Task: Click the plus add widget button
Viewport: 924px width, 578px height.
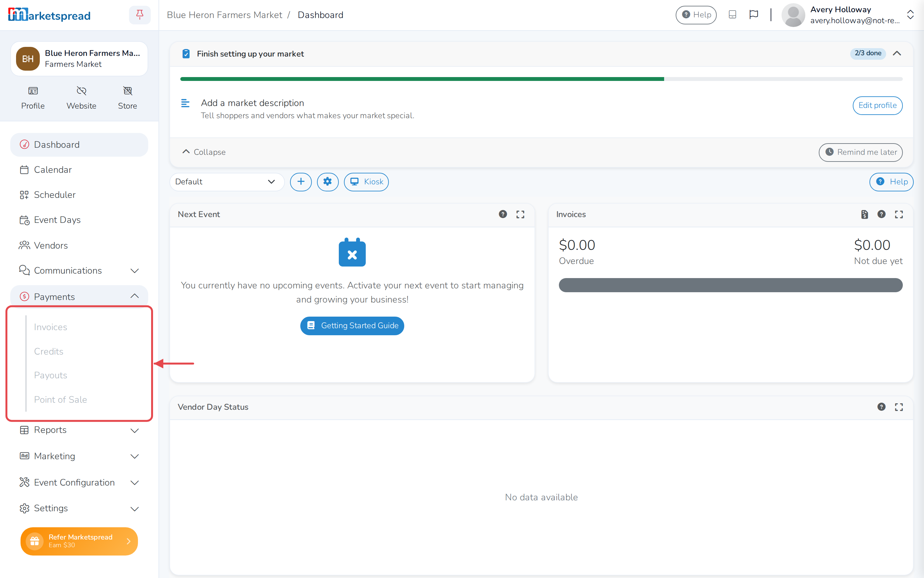Action: pos(301,181)
